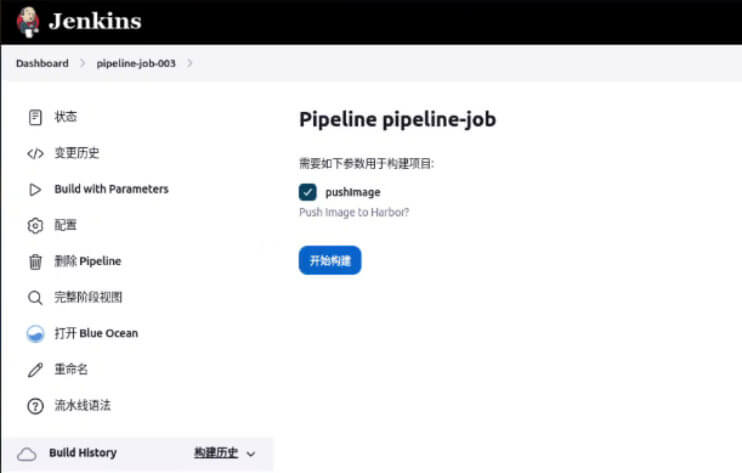This screenshot has width=742, height=473.
Task: Open the 完整阶段视图 sidebar item
Action: pos(88,297)
